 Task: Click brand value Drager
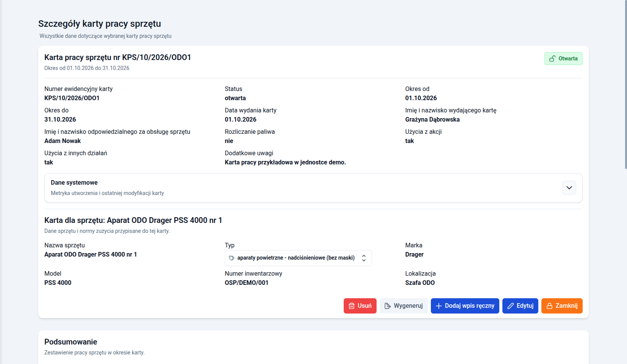tap(414, 255)
